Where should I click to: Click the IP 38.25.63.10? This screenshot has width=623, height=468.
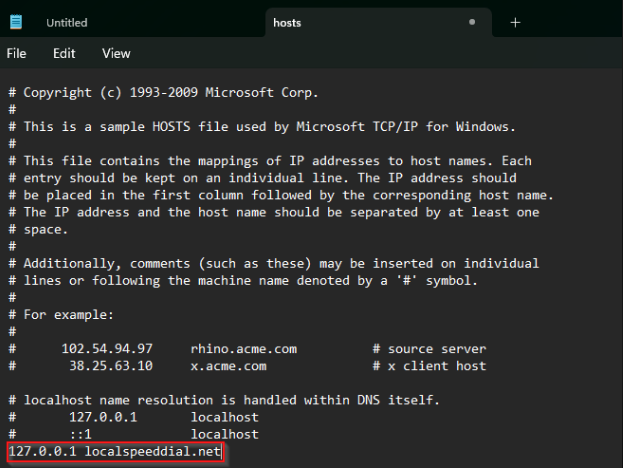[x=111, y=366]
